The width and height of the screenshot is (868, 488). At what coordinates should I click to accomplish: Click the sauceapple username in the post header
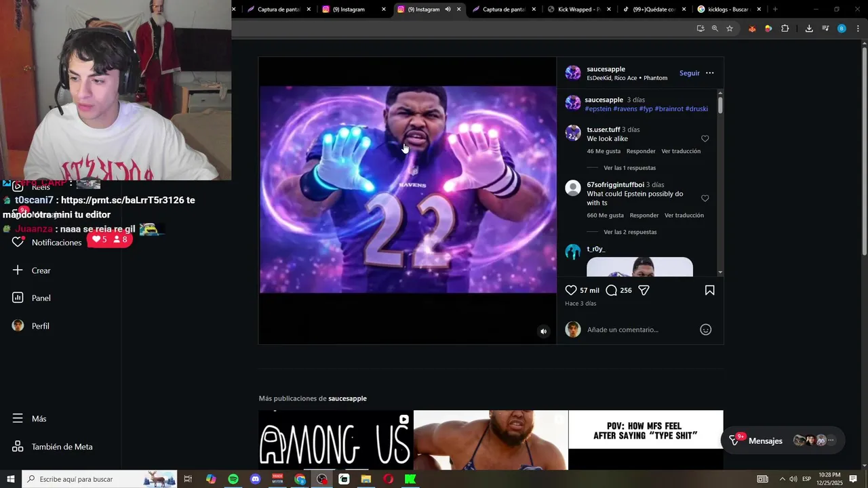[x=606, y=69]
